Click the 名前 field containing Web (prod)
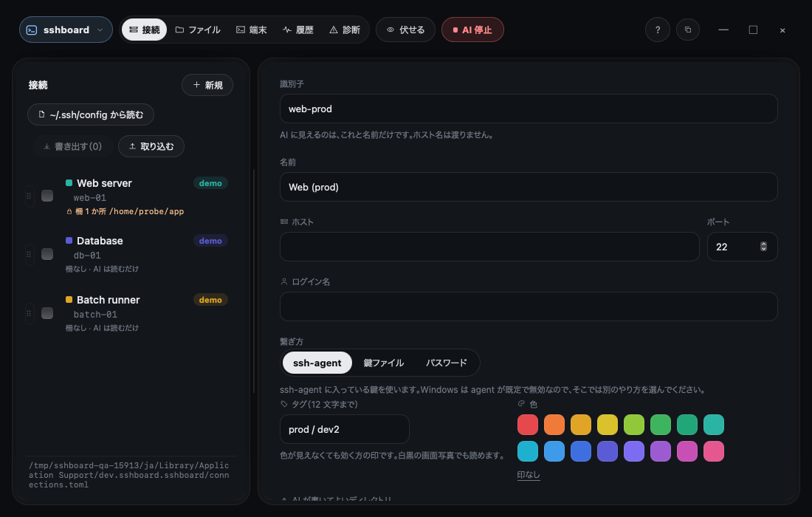Image resolution: width=812 pixels, height=517 pixels. 529,187
